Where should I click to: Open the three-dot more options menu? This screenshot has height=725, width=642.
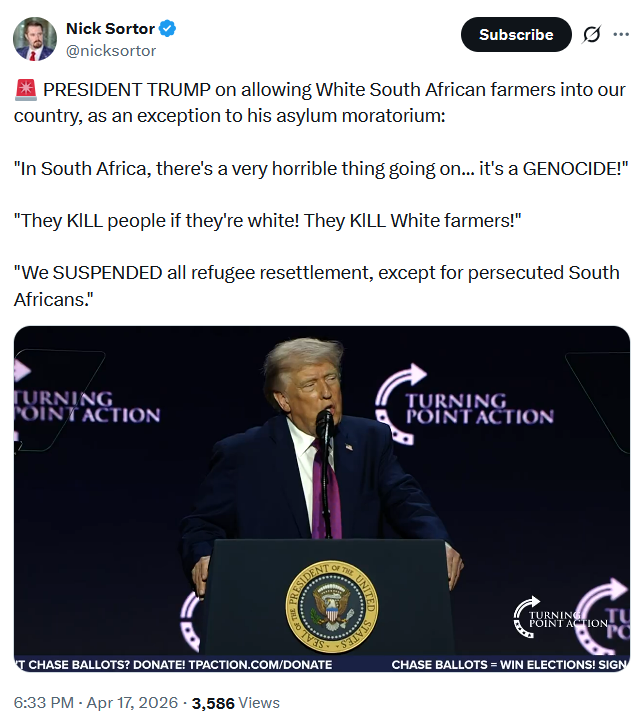[621, 34]
